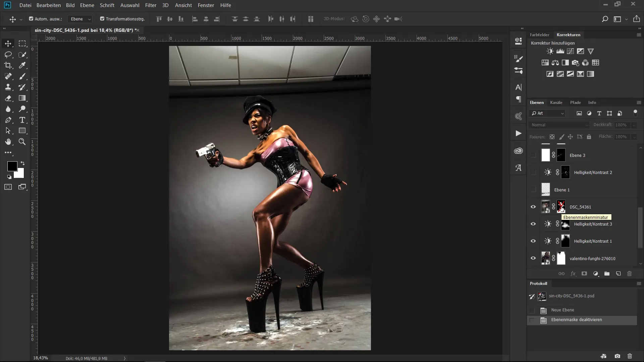Create a new layer in Ebenen panel

pos(618,274)
